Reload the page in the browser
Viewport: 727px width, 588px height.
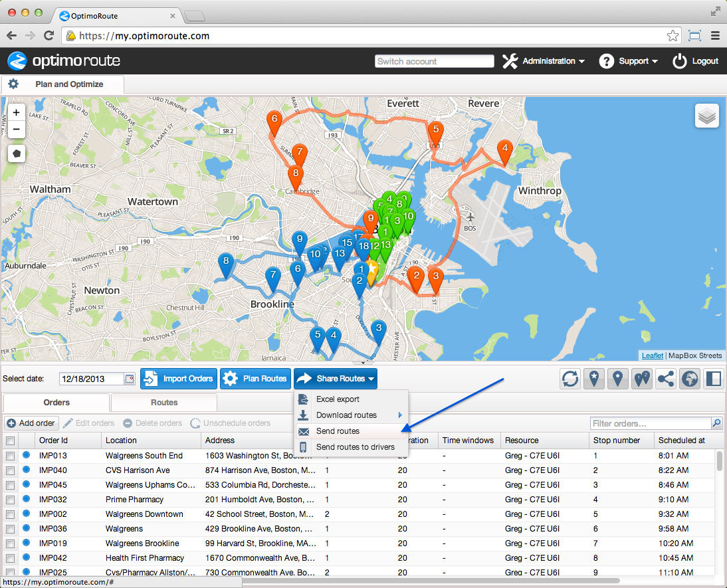click(49, 36)
